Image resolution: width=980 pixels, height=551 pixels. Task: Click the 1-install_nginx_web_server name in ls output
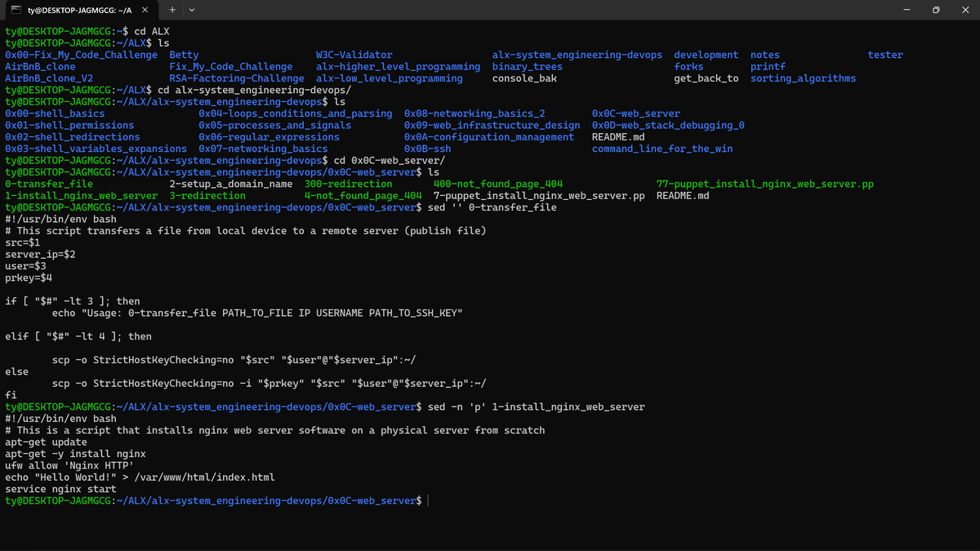[82, 196]
